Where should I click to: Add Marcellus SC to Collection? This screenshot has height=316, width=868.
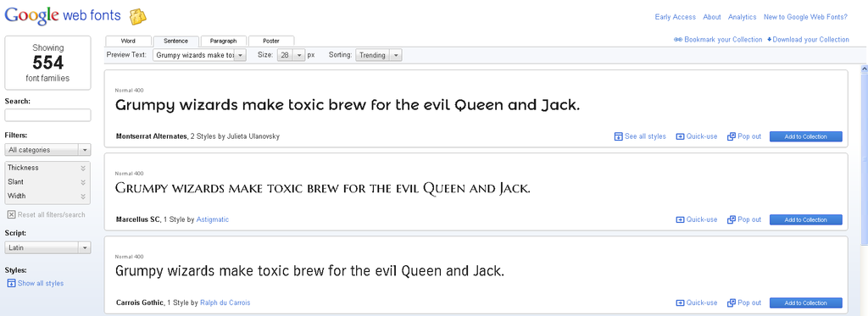click(805, 219)
